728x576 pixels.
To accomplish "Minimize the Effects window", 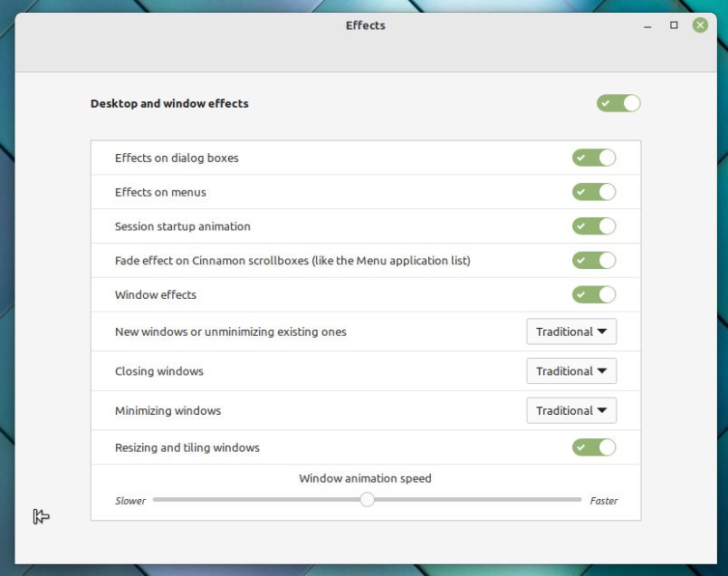I will [x=647, y=25].
